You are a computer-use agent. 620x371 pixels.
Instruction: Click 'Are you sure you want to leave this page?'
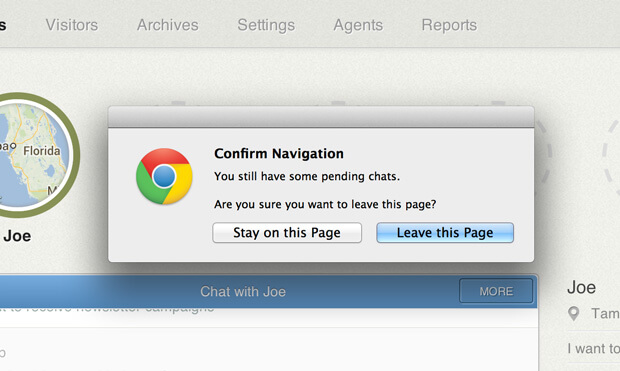325,204
